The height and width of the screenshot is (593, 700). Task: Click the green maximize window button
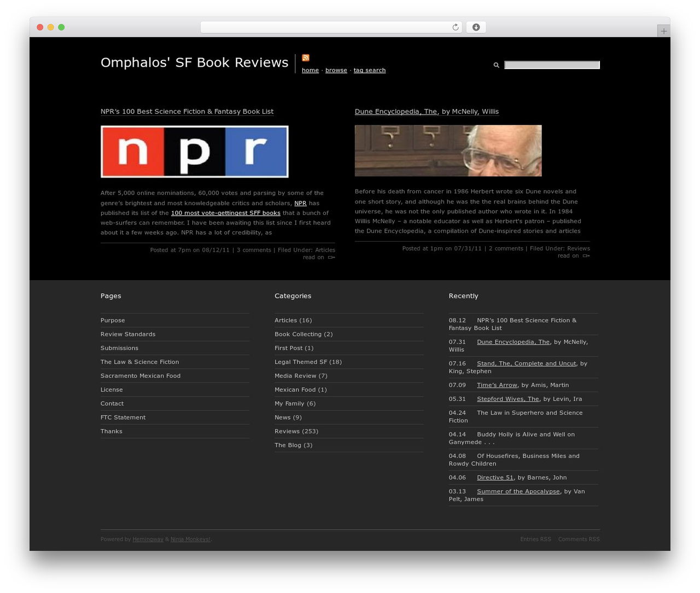pos(61,27)
